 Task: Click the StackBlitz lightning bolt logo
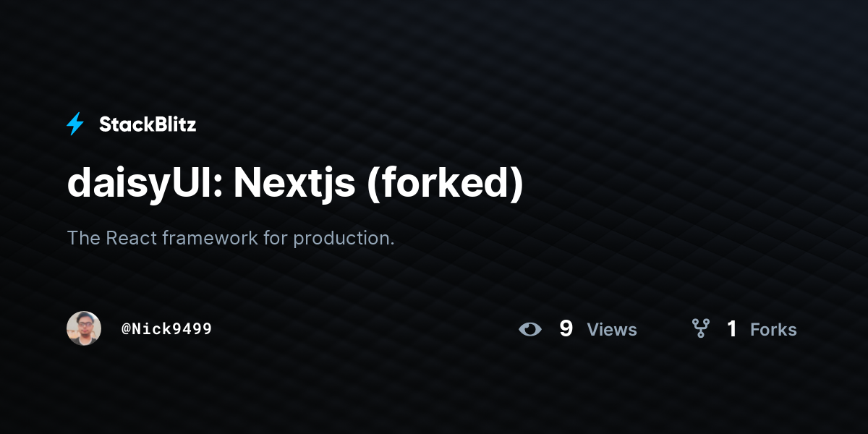click(x=75, y=124)
